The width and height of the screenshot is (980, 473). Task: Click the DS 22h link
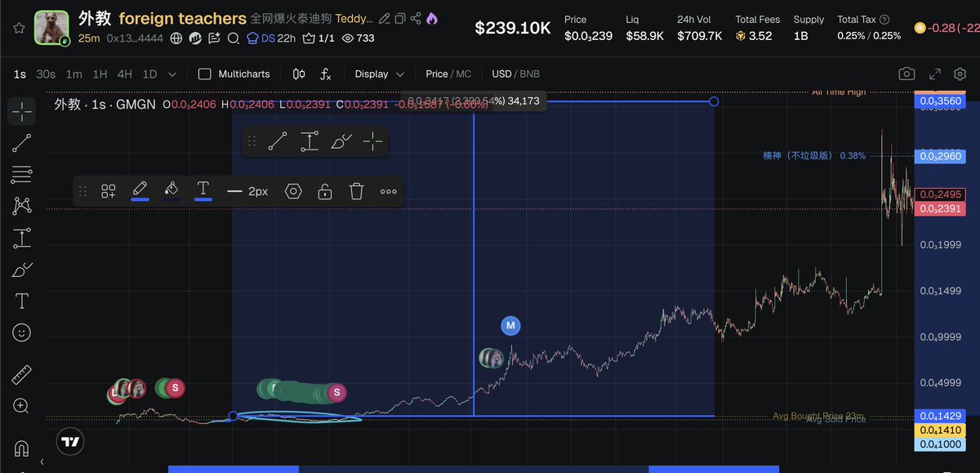point(269,38)
